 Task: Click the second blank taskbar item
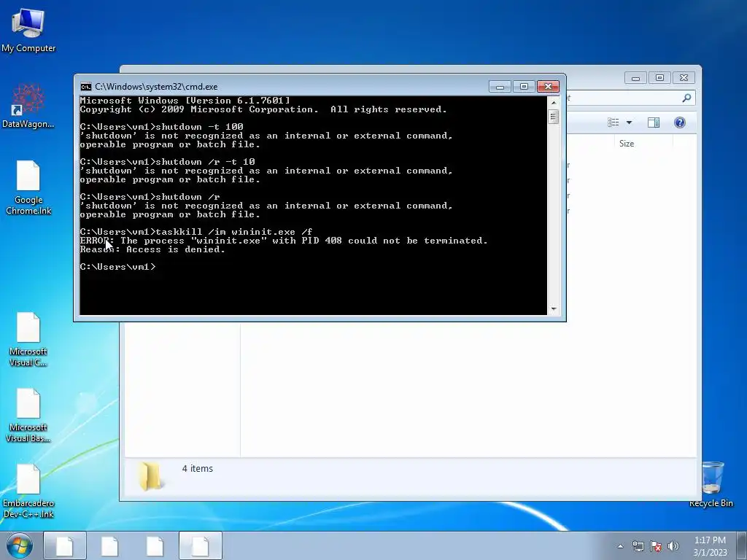110,545
